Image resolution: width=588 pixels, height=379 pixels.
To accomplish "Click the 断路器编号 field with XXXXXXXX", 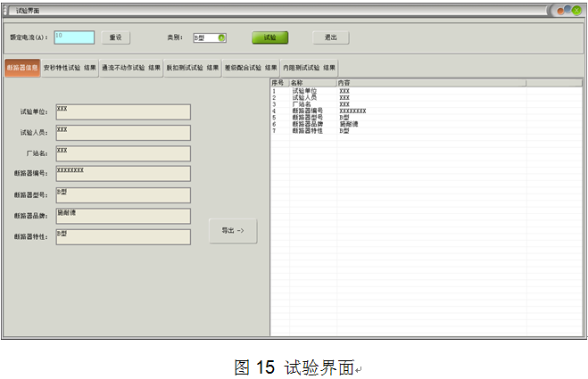I will click(x=123, y=173).
